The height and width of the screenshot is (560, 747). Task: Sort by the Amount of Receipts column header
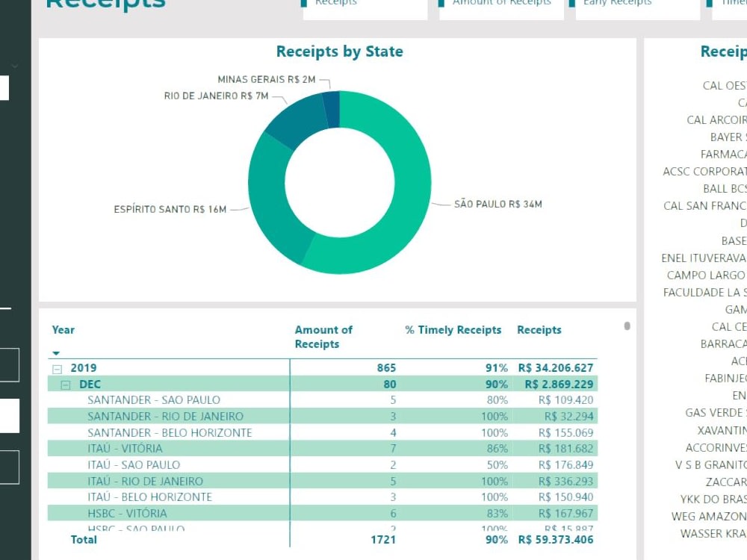[x=323, y=336]
